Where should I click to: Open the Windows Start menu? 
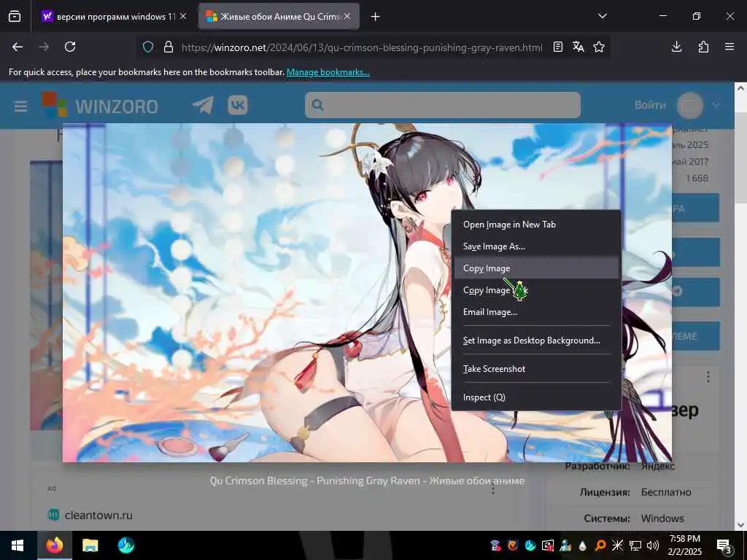pos(18,545)
